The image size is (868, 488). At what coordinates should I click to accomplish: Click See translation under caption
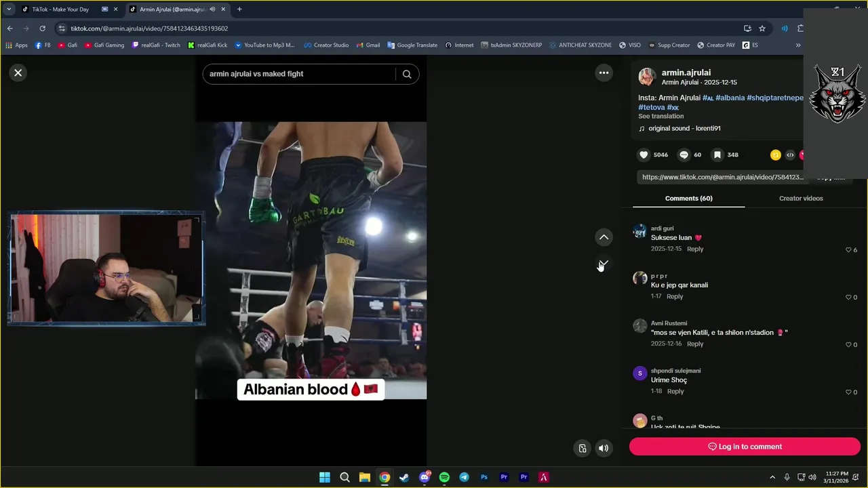point(660,116)
